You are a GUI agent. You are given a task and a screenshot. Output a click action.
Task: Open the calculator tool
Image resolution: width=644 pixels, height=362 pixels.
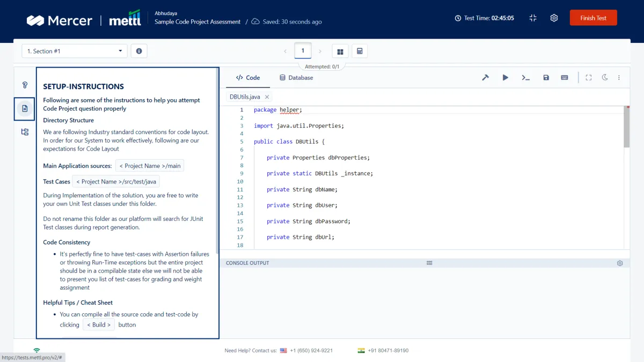tap(360, 51)
